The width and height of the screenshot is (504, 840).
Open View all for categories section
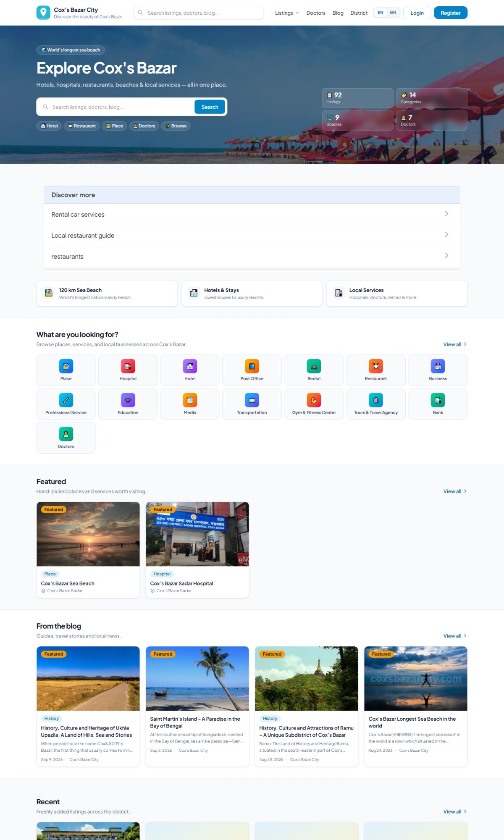click(455, 344)
